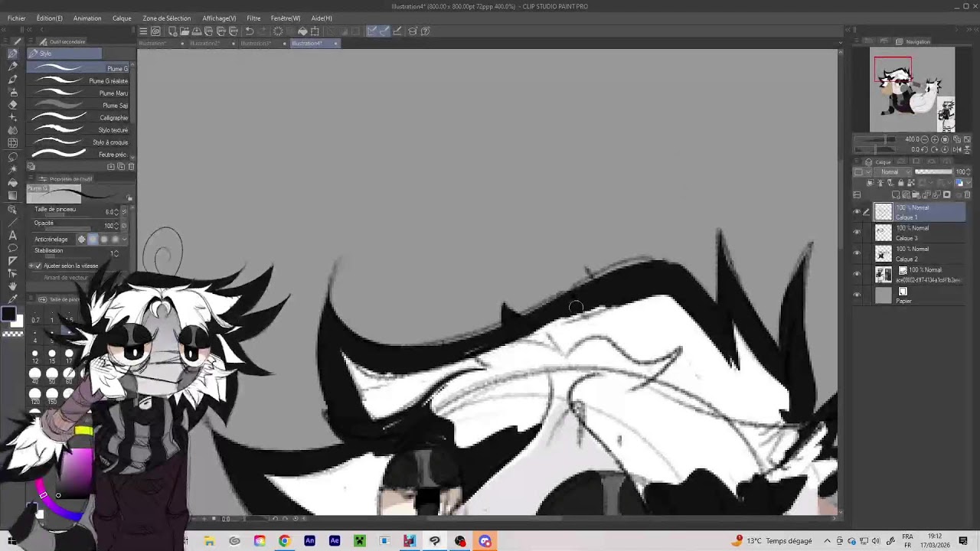Select the Calque 3 layer row
Viewport: 980px width, 551px height.
coord(919,233)
